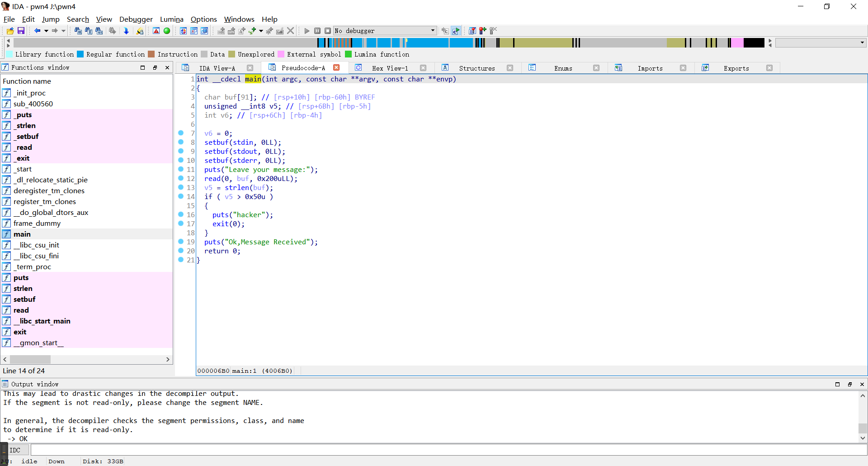
Task: Switch to the Hex View-1 tab
Action: click(x=390, y=68)
